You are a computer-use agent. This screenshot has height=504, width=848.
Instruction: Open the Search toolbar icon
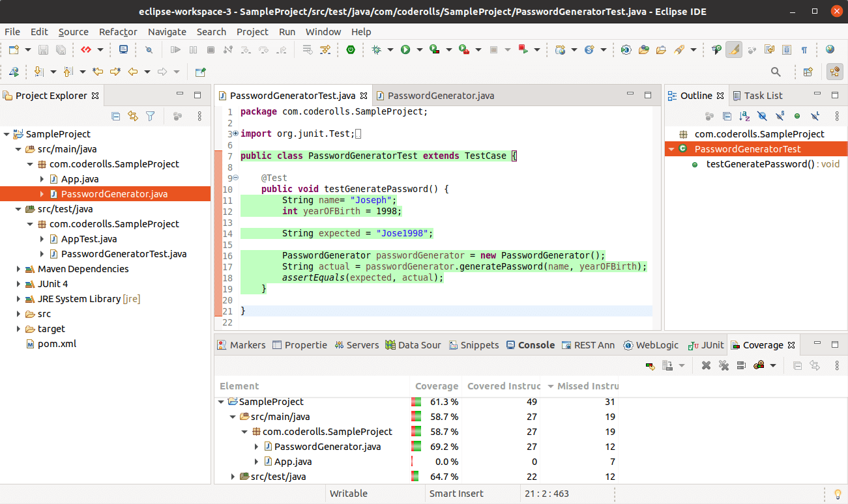(776, 72)
